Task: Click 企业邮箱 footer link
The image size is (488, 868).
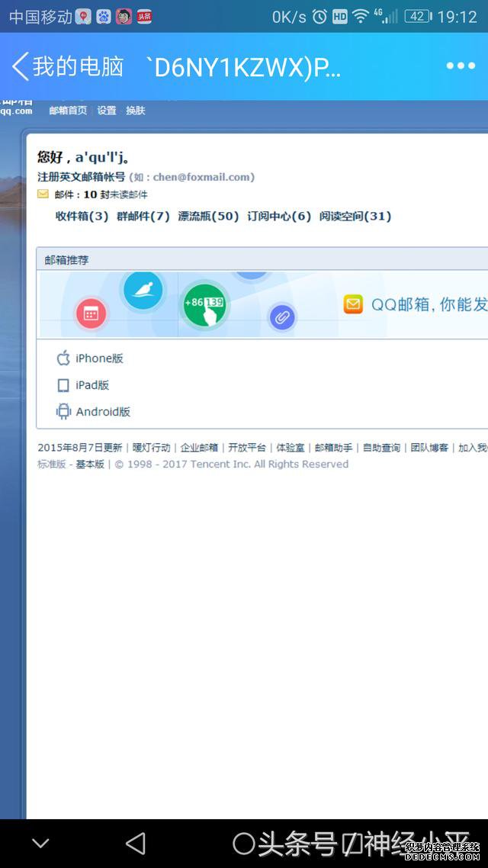Action: click(199, 447)
